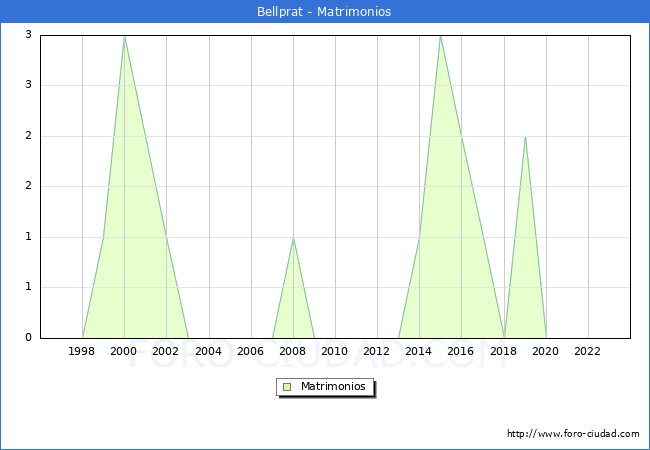This screenshot has width=650, height=450.
Task: Click the green Matrimonios legend swatch
Action: coord(287,387)
